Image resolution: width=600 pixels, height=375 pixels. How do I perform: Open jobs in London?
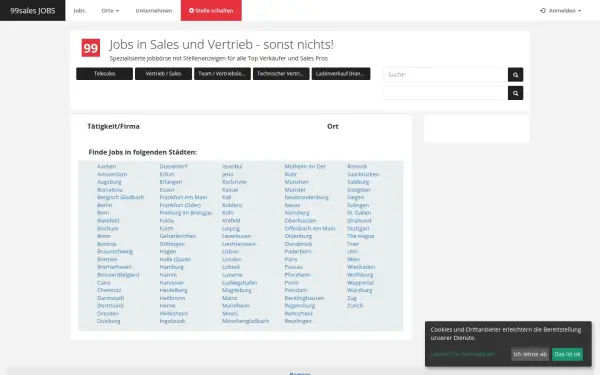click(x=232, y=259)
